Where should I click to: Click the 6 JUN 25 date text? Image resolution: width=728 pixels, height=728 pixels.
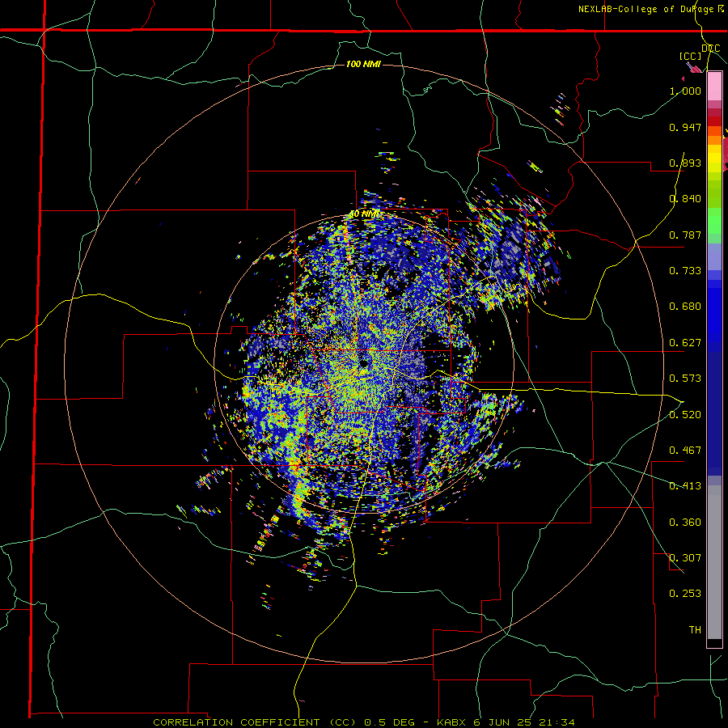(x=503, y=722)
